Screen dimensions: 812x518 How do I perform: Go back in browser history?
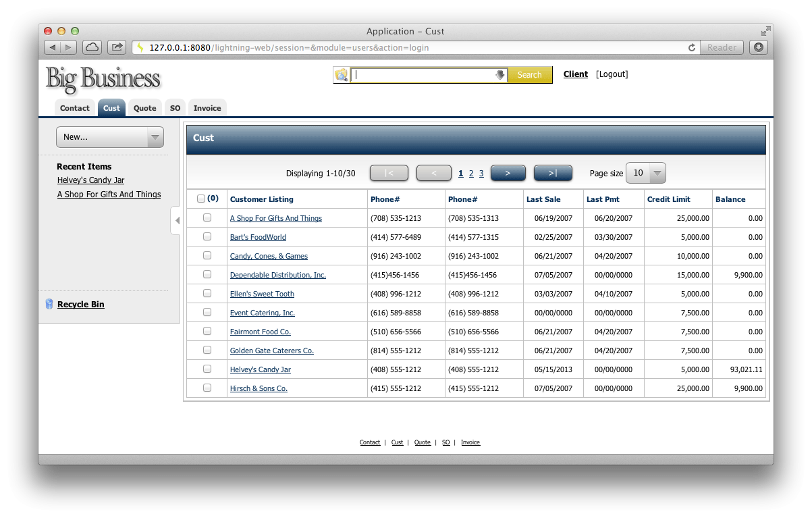53,47
